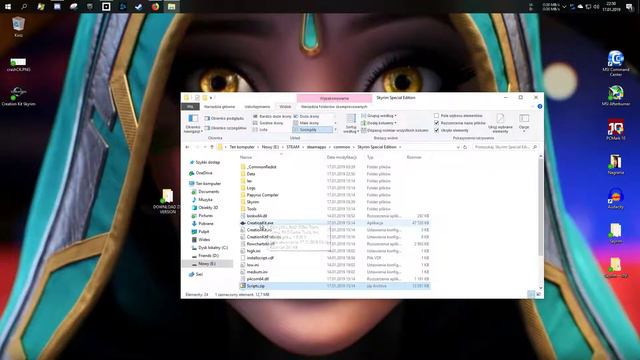Click the Explorer help question mark icon
The height and width of the screenshot is (360, 640).
[540, 107]
